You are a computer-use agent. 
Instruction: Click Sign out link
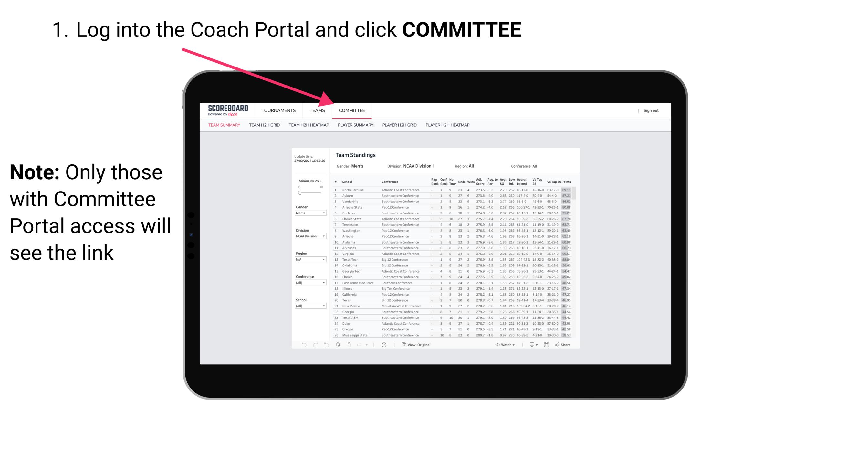click(650, 111)
